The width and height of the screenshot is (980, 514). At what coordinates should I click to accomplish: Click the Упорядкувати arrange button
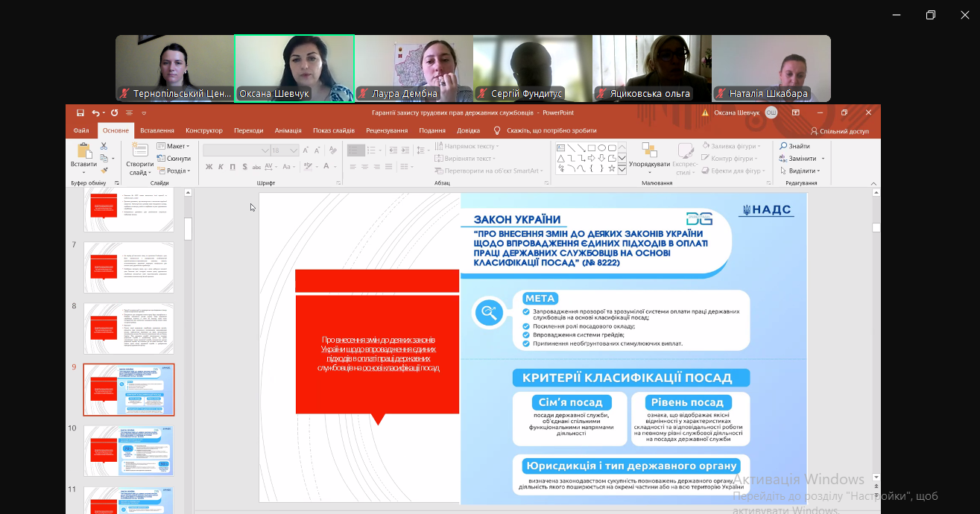click(x=650, y=156)
